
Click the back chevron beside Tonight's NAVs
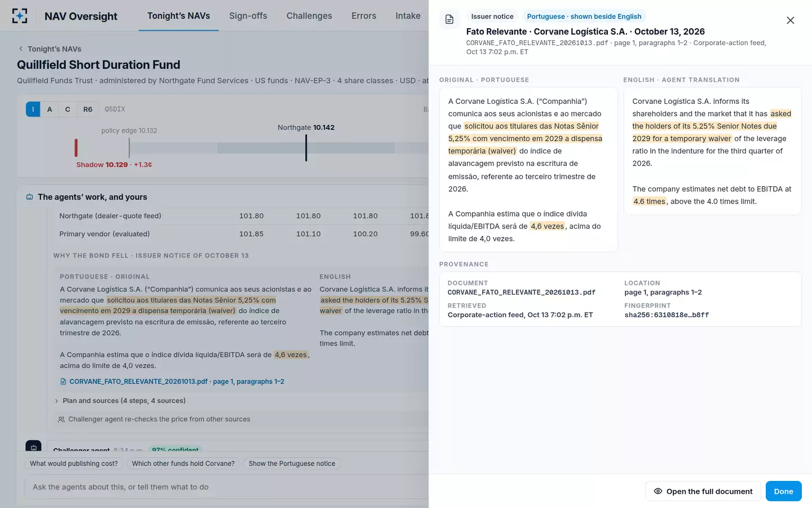(x=21, y=49)
